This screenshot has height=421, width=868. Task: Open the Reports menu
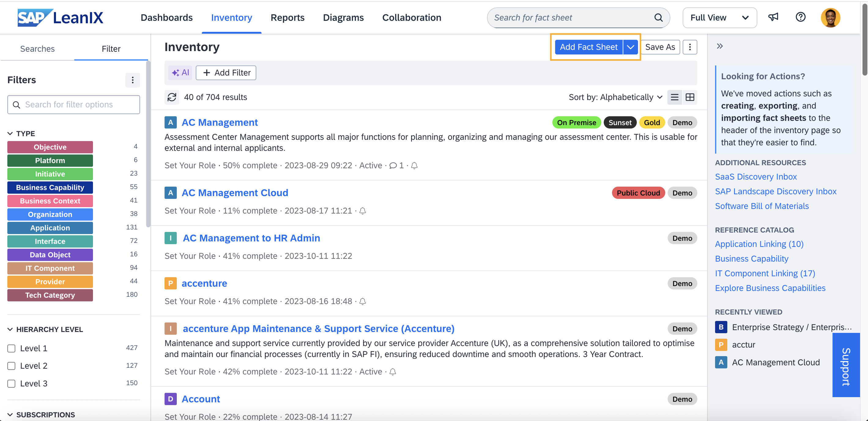(x=287, y=17)
